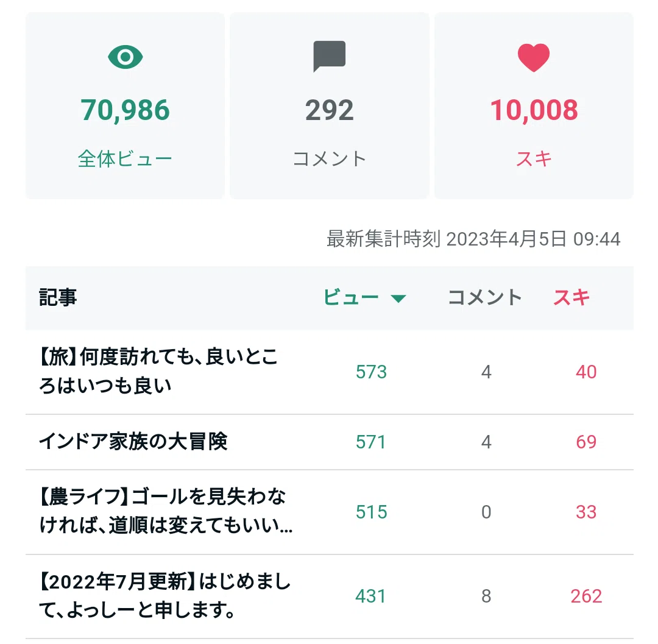The image size is (658, 644).
Task: Click the gray comment bubble icon
Action: tap(330, 56)
